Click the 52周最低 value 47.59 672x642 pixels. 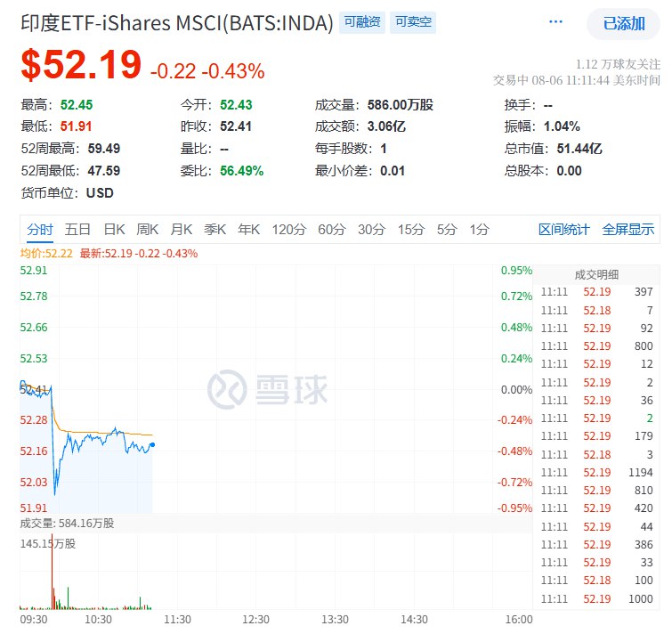[x=104, y=171]
